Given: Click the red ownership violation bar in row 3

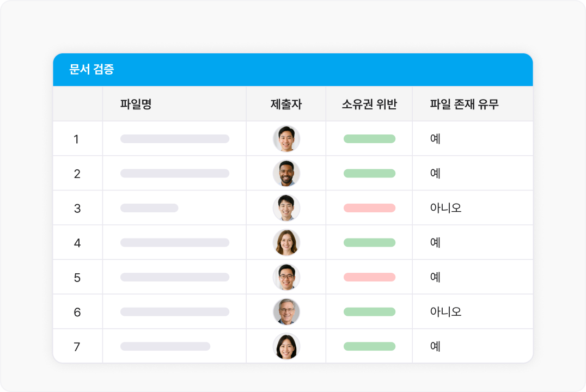Looking at the screenshot, I should (369, 208).
